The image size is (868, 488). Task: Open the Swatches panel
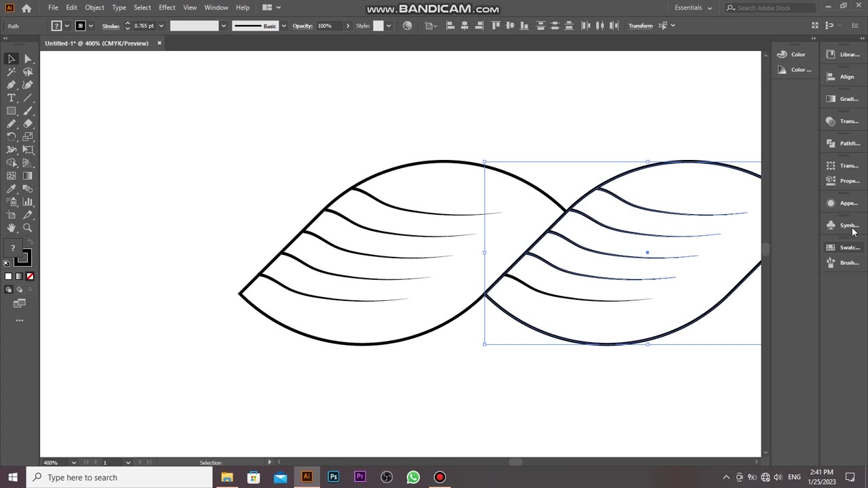[x=843, y=247]
